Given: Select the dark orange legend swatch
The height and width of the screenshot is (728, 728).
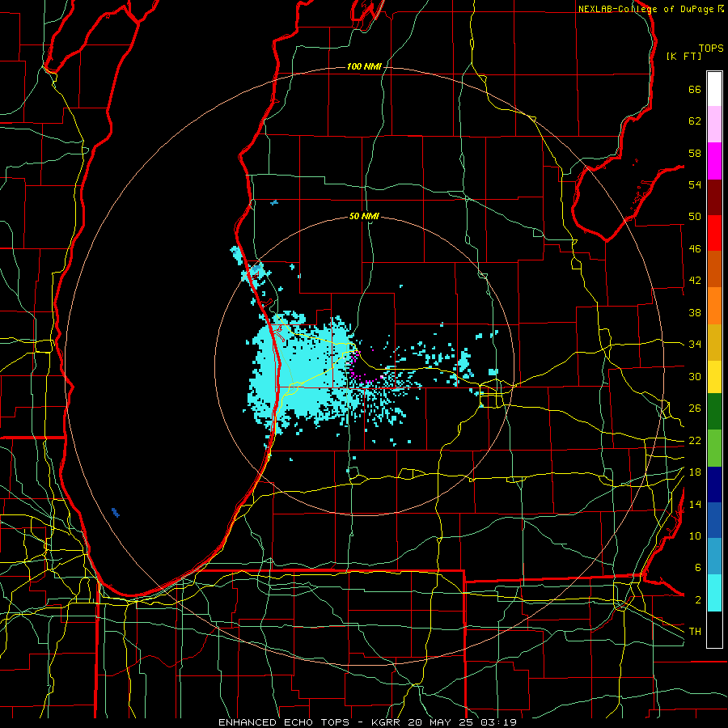Looking at the screenshot, I should coord(714,269).
